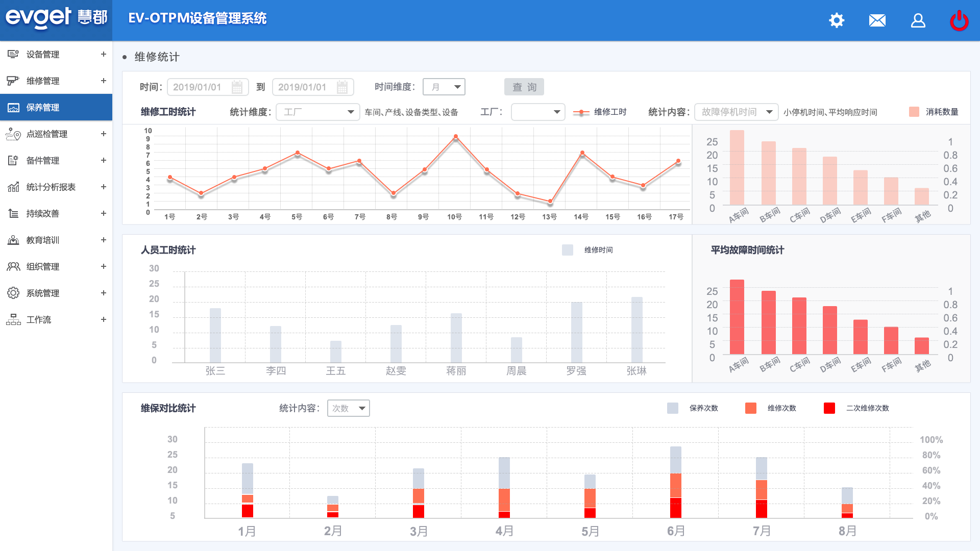Click the 消耗数量 legend swatch
Viewport: 980px width, 551px height.
(914, 112)
